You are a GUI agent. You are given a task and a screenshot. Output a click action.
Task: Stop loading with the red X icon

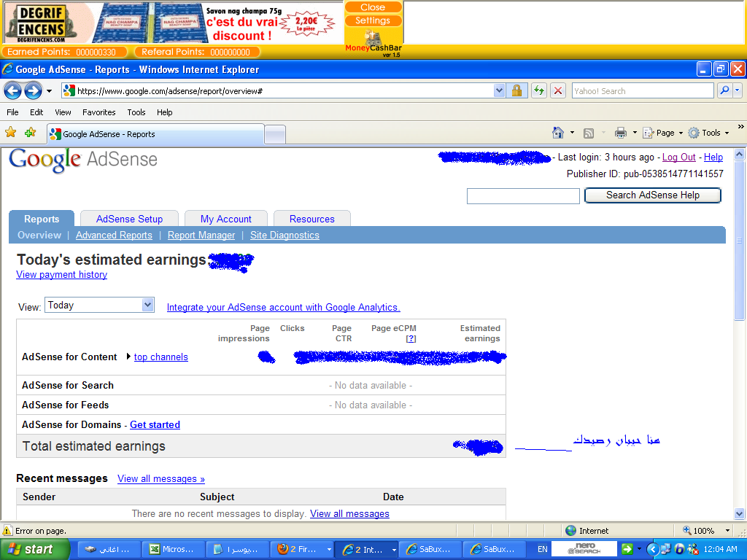tap(558, 90)
